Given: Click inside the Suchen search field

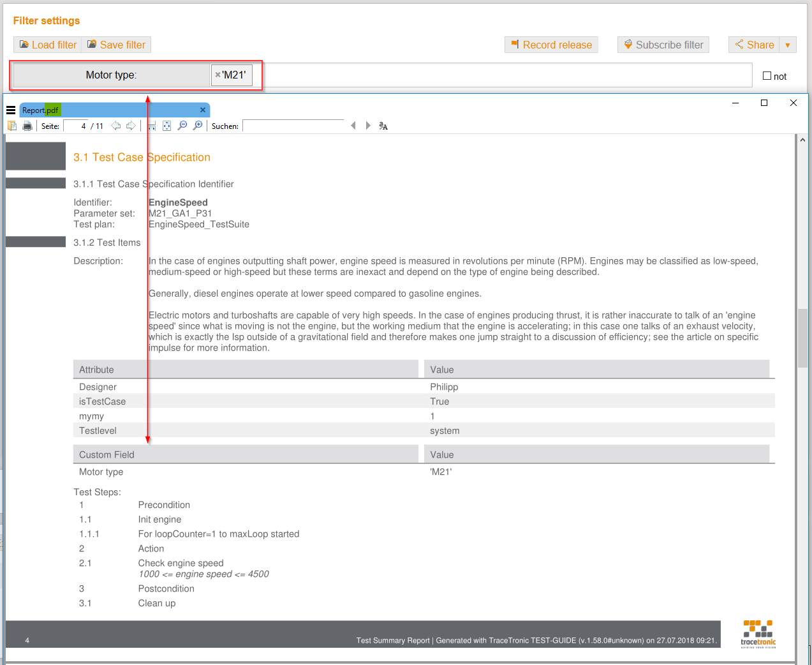Looking at the screenshot, I should coord(293,126).
